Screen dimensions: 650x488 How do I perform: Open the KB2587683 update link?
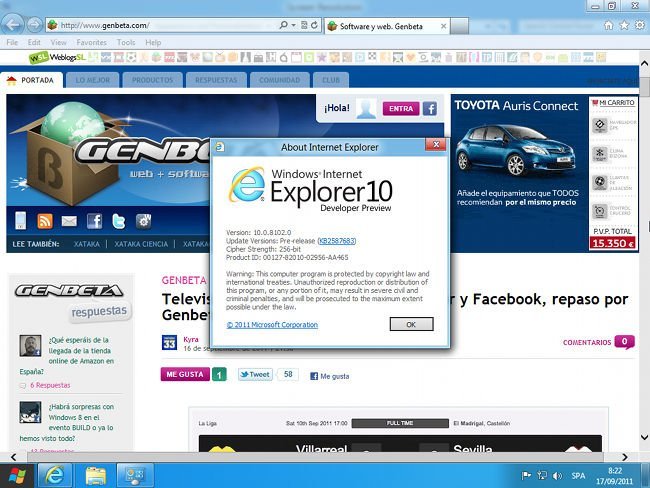(337, 241)
